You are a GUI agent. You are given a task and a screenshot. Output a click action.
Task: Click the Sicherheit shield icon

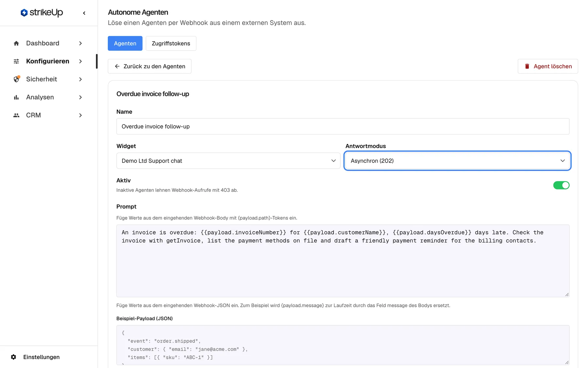(x=16, y=79)
